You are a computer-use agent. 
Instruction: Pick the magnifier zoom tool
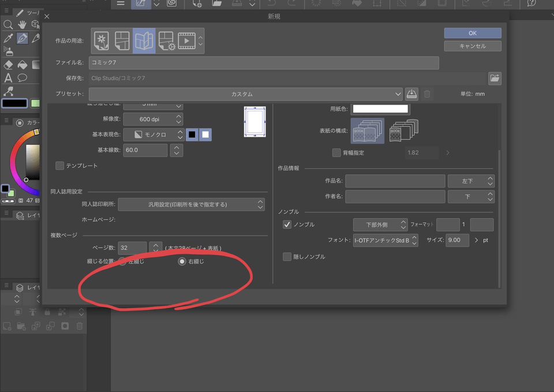click(x=8, y=24)
